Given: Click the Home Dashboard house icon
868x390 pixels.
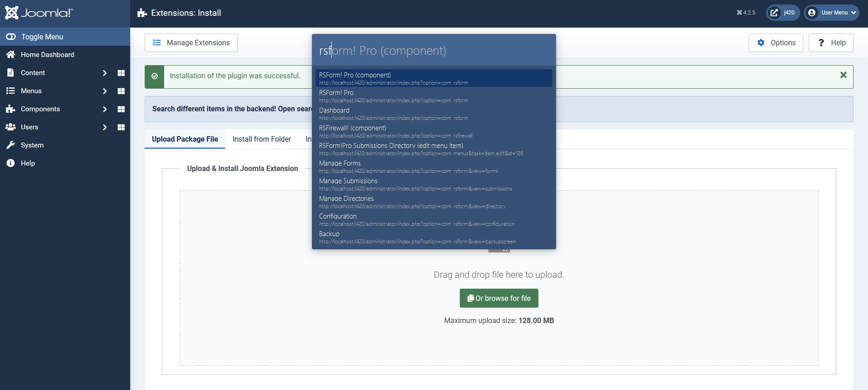Looking at the screenshot, I should (x=10, y=54).
